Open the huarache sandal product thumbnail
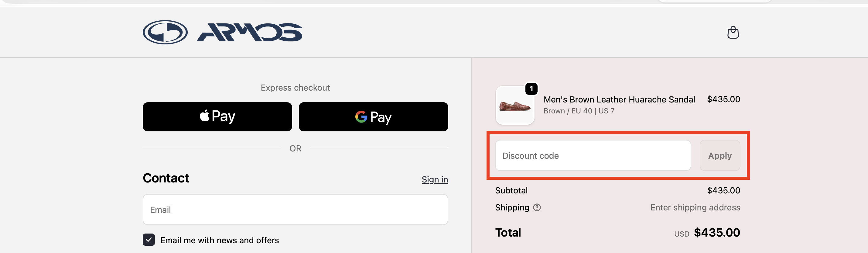The image size is (868, 253). [x=514, y=106]
